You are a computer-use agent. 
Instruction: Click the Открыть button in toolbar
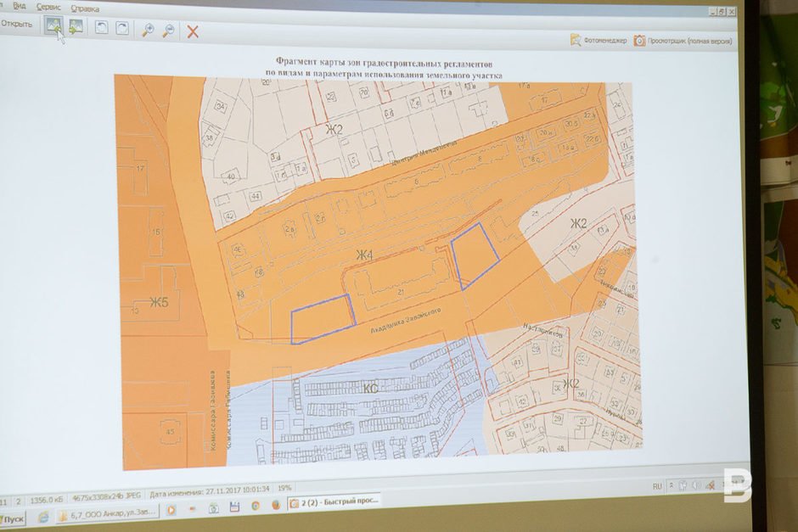point(17,24)
